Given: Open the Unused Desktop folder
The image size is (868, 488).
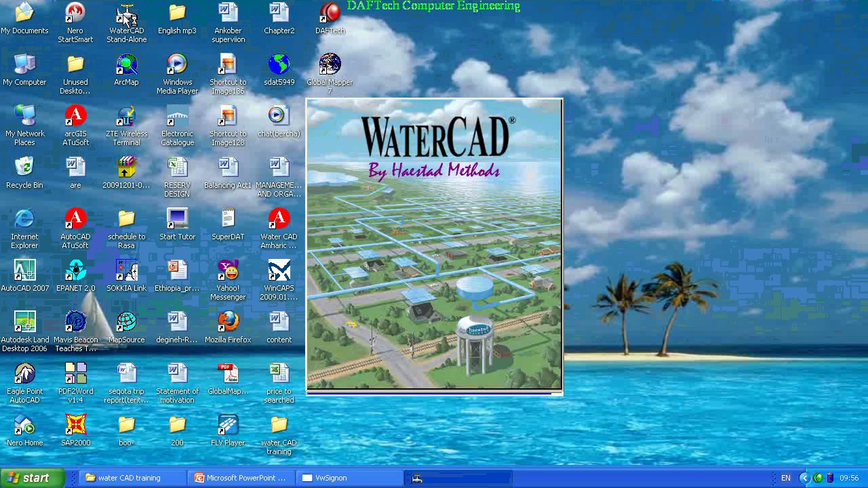Looking at the screenshot, I should click(75, 64).
